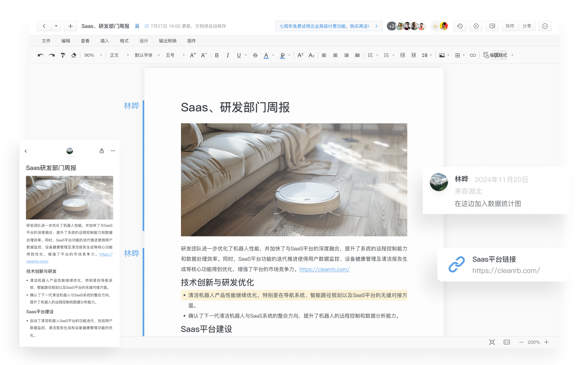Open the 插入 menu
Image resolution: width=588 pixels, height=365 pixels.
coord(105,41)
